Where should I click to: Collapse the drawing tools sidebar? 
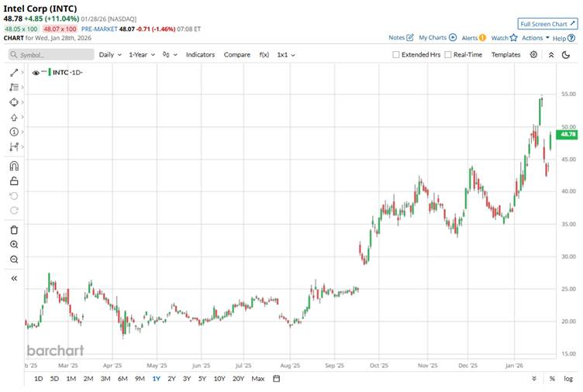pyautogui.click(x=14, y=278)
